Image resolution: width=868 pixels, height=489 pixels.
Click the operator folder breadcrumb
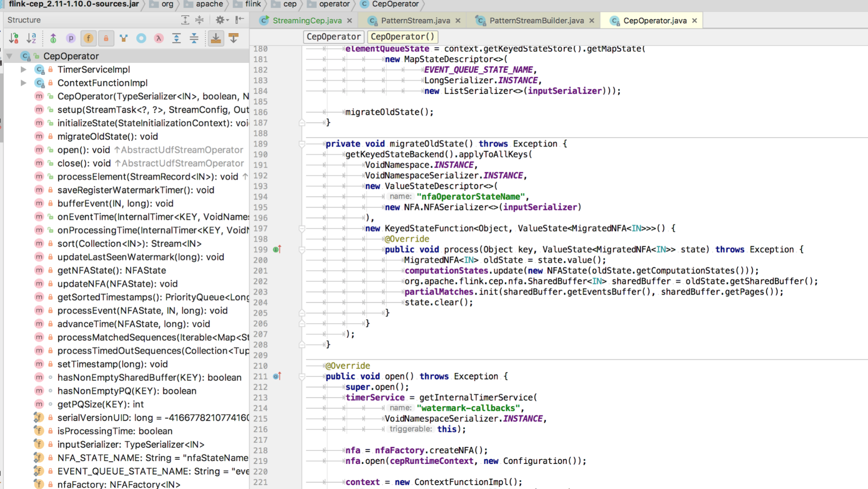(x=334, y=4)
